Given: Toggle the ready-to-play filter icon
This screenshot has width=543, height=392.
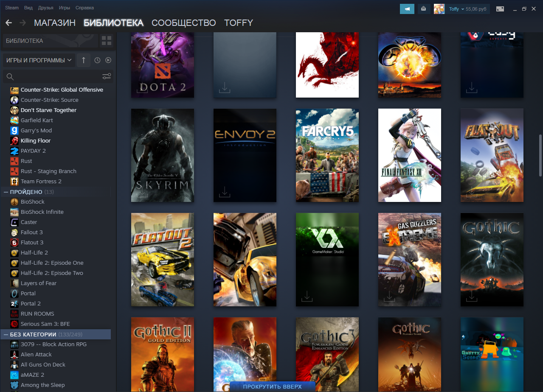Looking at the screenshot, I should (x=108, y=60).
